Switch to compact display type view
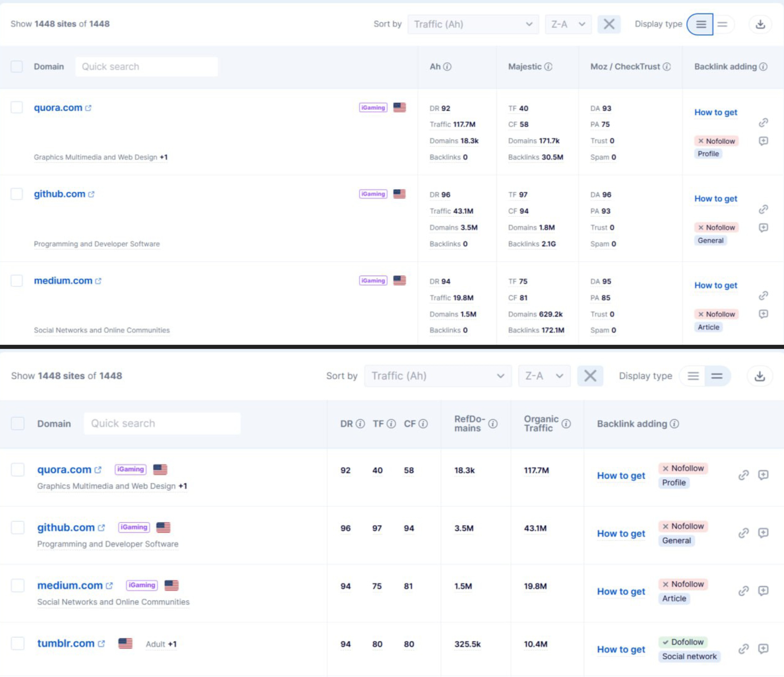The width and height of the screenshot is (784, 677). pyautogui.click(x=723, y=24)
